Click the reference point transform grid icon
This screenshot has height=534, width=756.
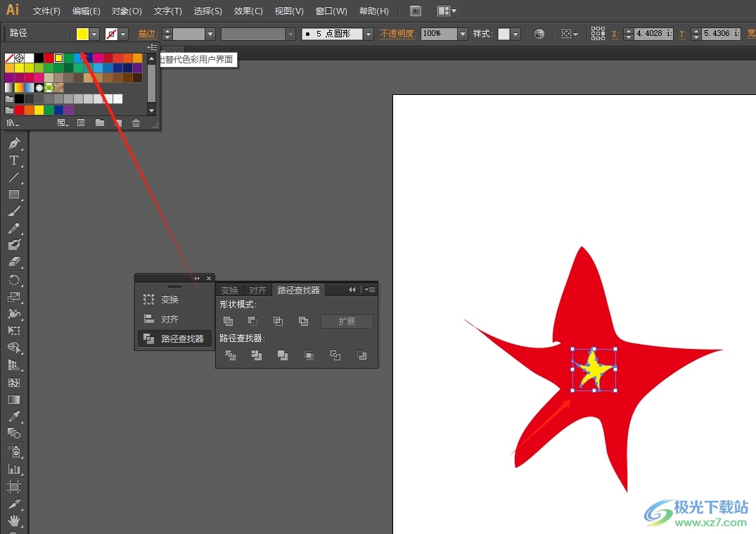click(598, 33)
